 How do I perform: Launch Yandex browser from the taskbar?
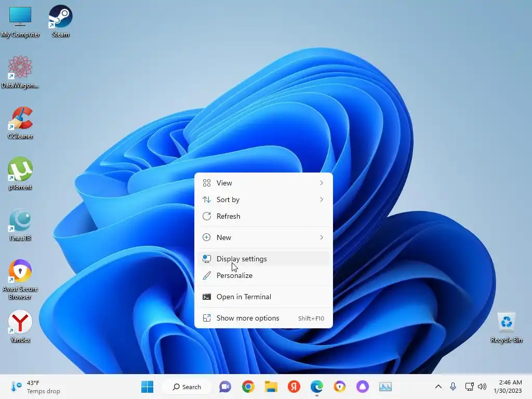[x=294, y=387]
